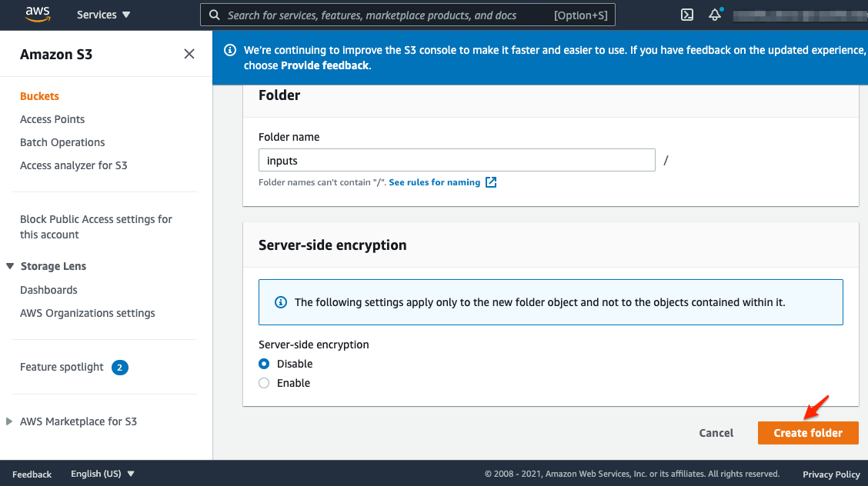Click the Amazon S3 sidebar title
The image size is (868, 486).
[x=56, y=54]
